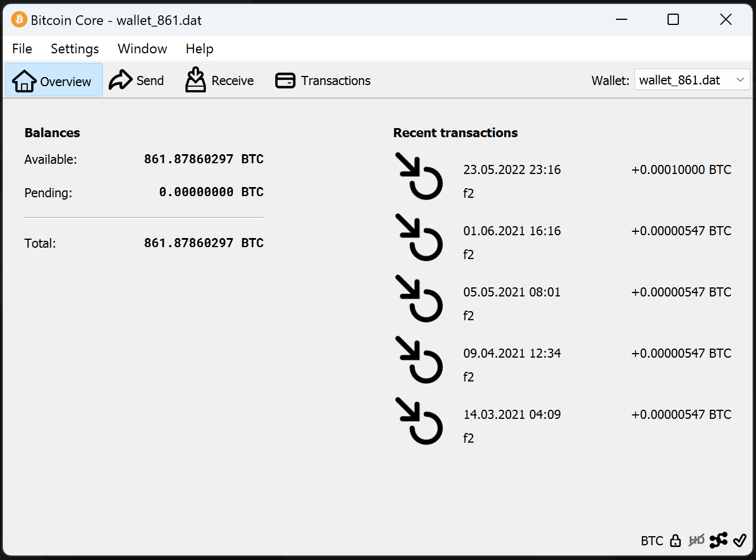Viewport: 756px width, 560px height.
Task: Click the blockchain synced checkmark icon
Action: [740, 540]
